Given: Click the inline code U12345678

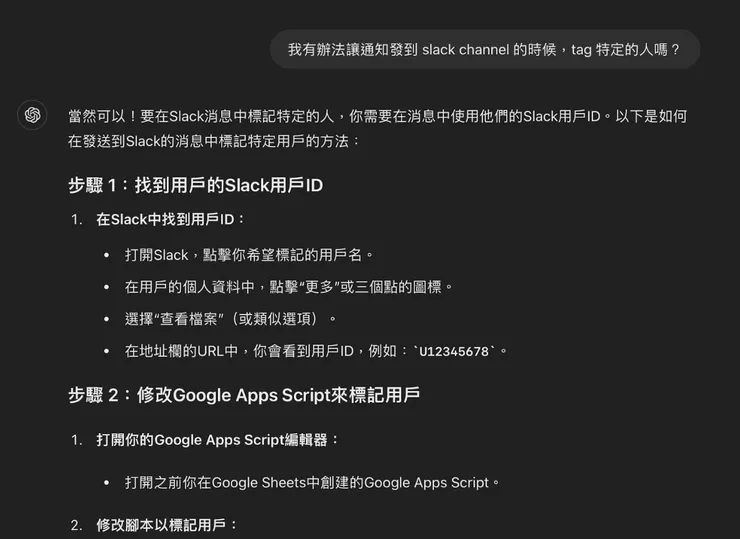Looking at the screenshot, I should tap(454, 352).
